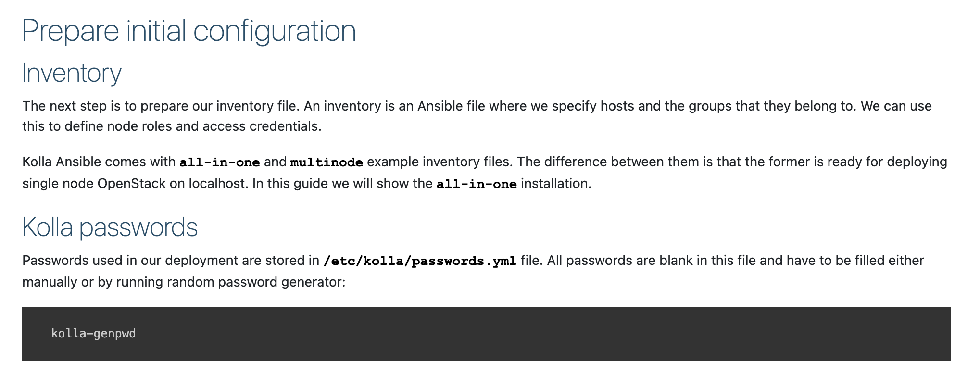This screenshot has width=980, height=375.
Task: Click the 'Prepare initial configuration' heading
Action: (189, 31)
